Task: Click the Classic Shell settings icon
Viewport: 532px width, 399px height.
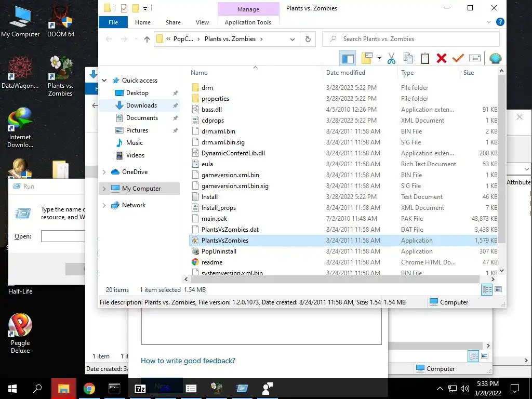Action: (495, 58)
